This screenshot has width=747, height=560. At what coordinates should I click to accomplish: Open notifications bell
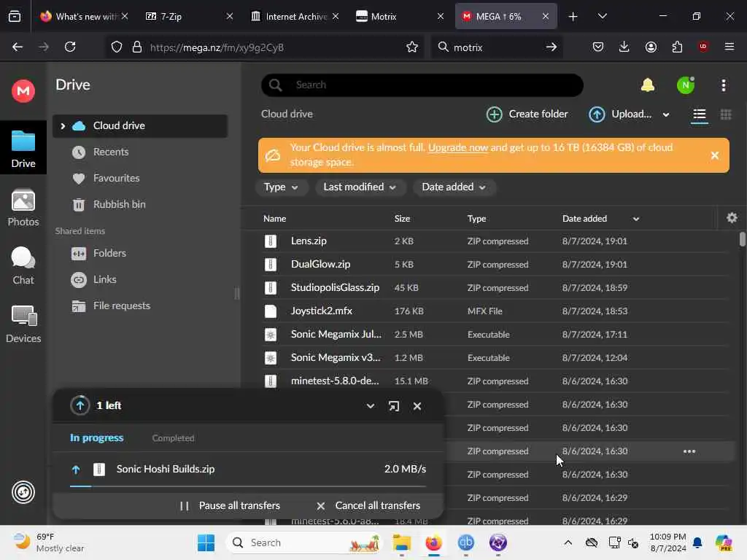pos(648,85)
